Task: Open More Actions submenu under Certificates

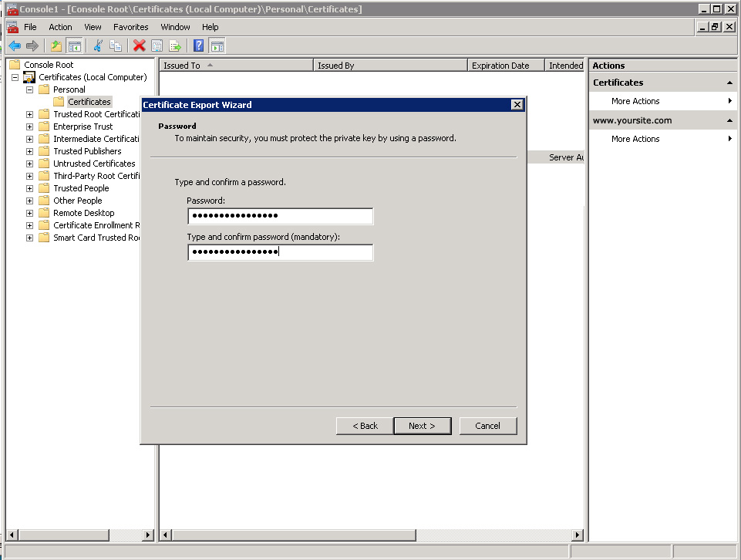Action: click(x=662, y=100)
